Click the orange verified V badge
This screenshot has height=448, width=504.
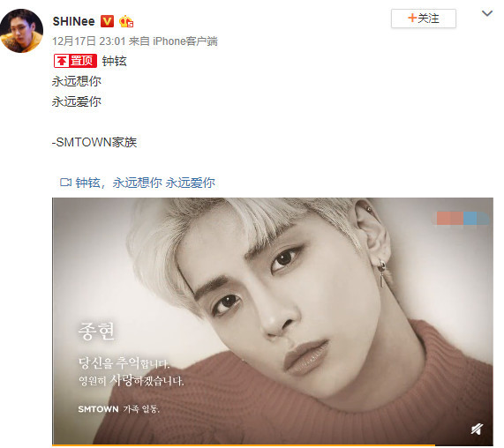107,21
